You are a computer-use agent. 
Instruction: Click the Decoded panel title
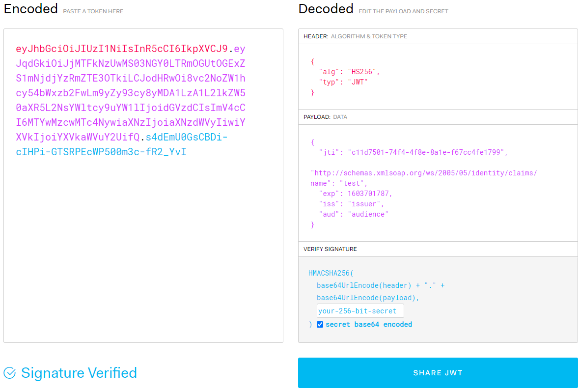coord(326,8)
